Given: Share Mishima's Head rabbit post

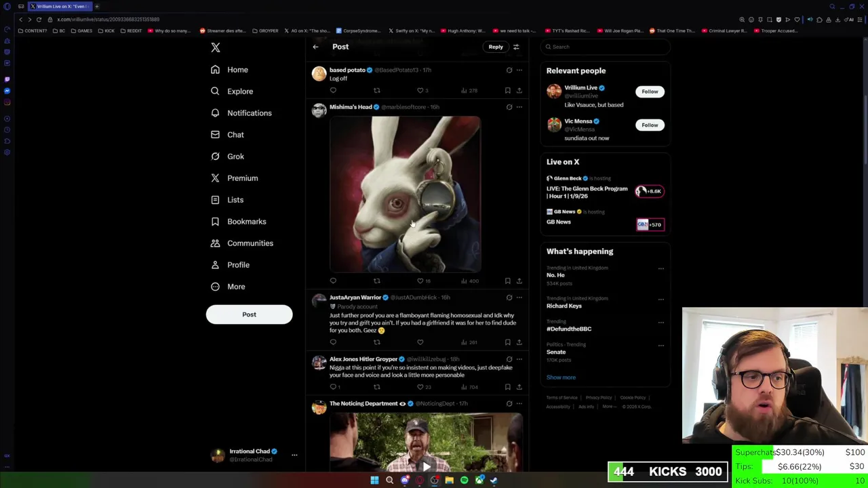Looking at the screenshot, I should coord(519,281).
